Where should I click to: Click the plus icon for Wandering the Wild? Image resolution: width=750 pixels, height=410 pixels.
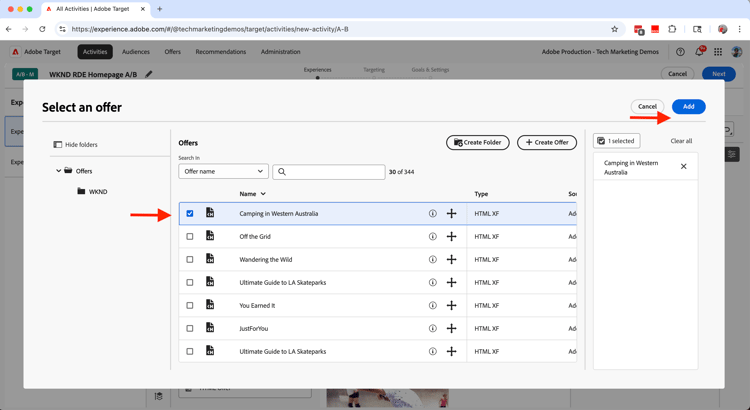pyautogui.click(x=451, y=260)
